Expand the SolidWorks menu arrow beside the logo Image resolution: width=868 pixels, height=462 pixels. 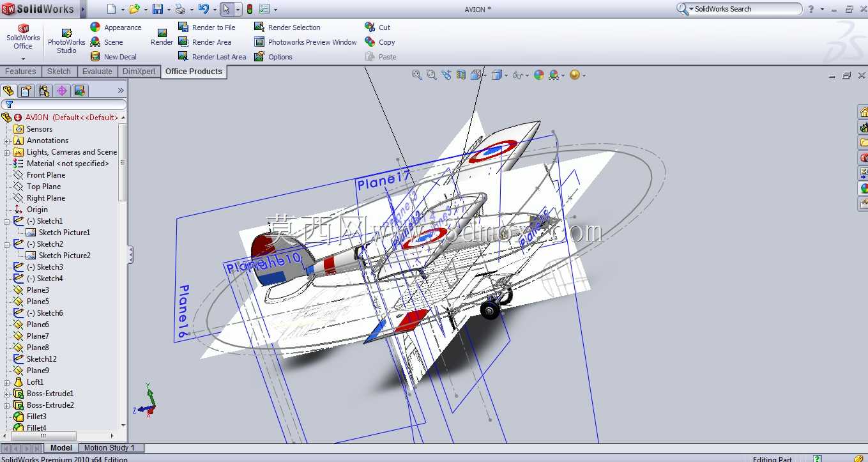click(x=83, y=9)
